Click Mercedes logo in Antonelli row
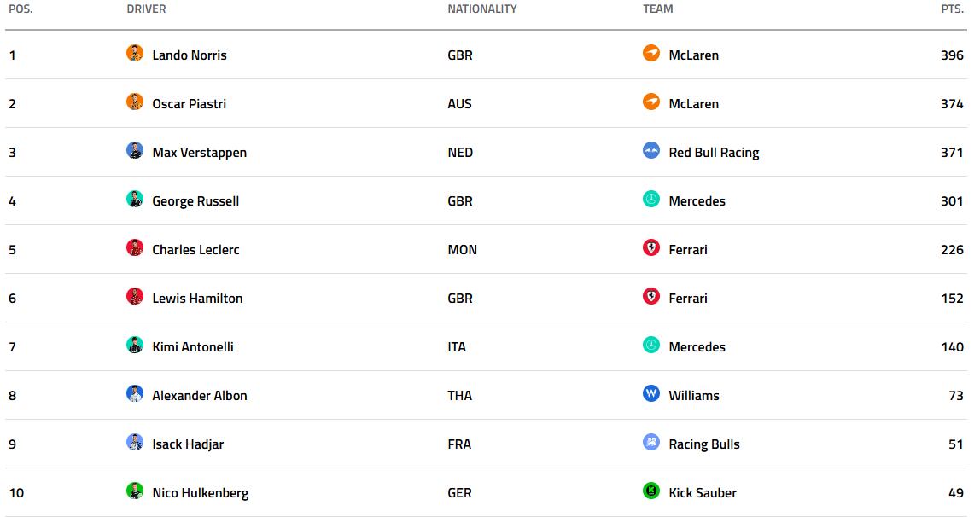The image size is (980, 517). (651, 346)
